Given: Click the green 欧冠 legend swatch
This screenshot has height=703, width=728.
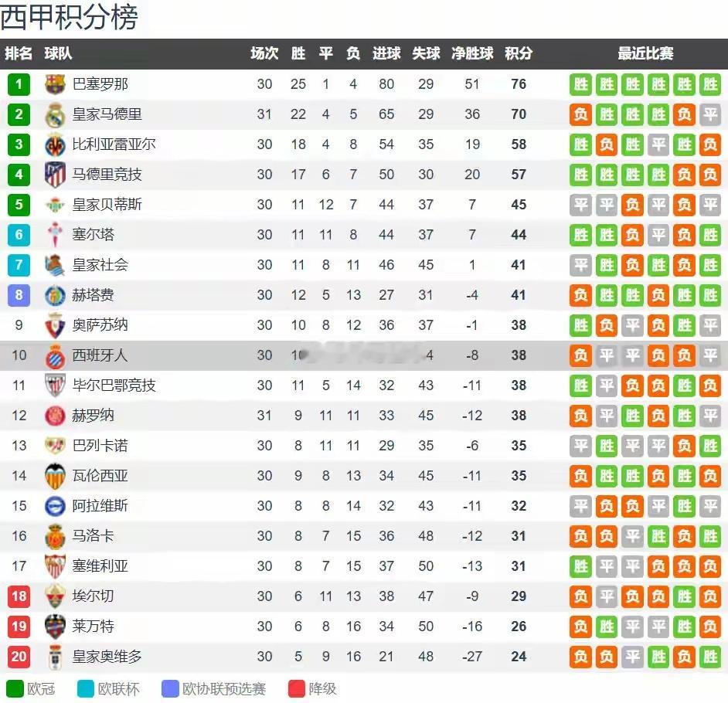Looking at the screenshot, I should pos(15,688).
